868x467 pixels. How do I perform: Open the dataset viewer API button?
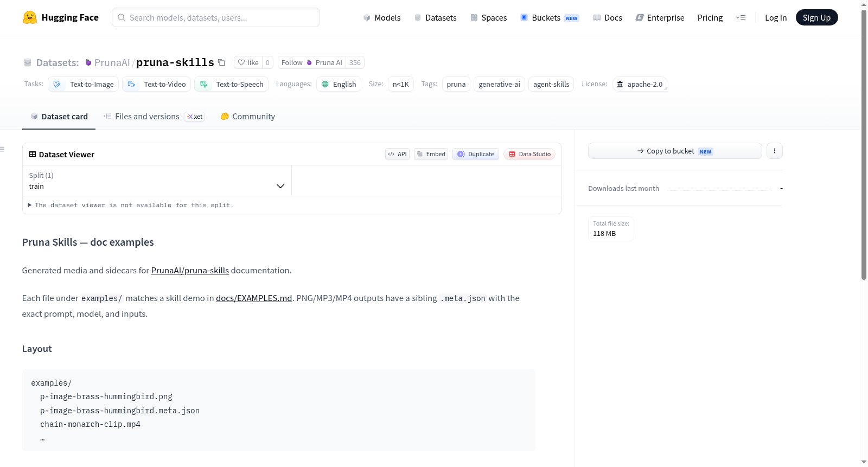[x=397, y=154]
